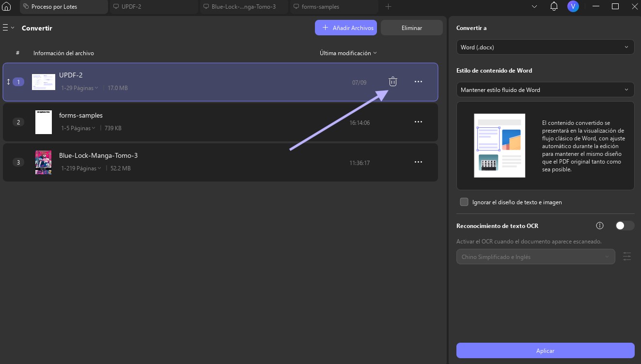Open OCR advanced settings sliders icon

(x=627, y=257)
